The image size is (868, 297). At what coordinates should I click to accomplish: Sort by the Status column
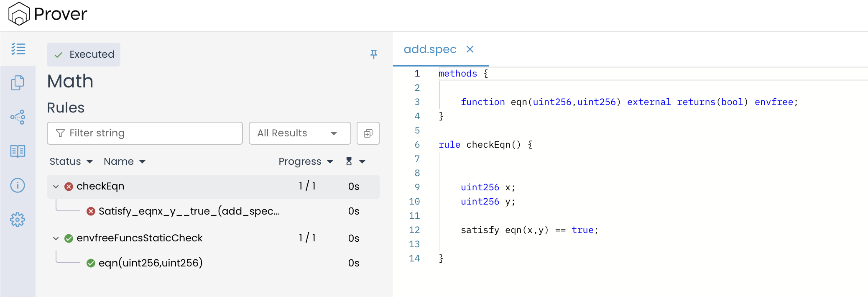point(71,161)
